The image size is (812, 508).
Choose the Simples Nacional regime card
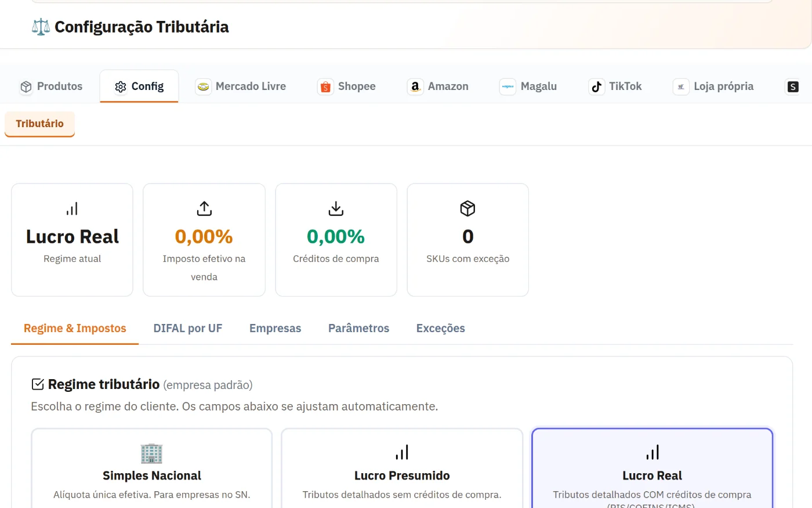[151, 469]
